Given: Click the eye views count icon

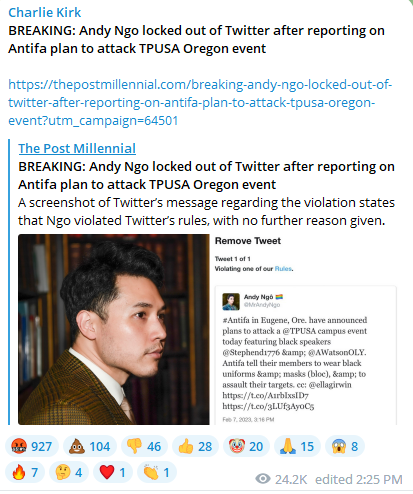Looking at the screenshot, I should [263, 479].
